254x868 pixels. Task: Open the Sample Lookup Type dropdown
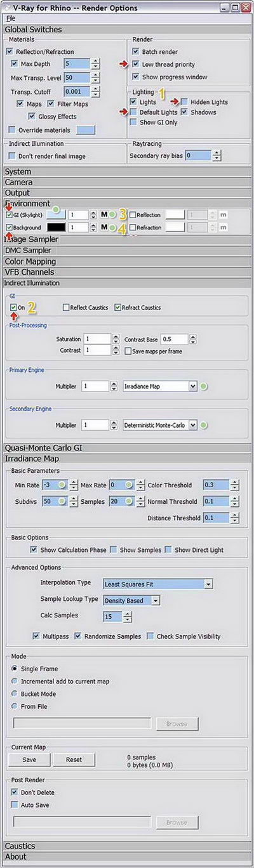(131, 600)
